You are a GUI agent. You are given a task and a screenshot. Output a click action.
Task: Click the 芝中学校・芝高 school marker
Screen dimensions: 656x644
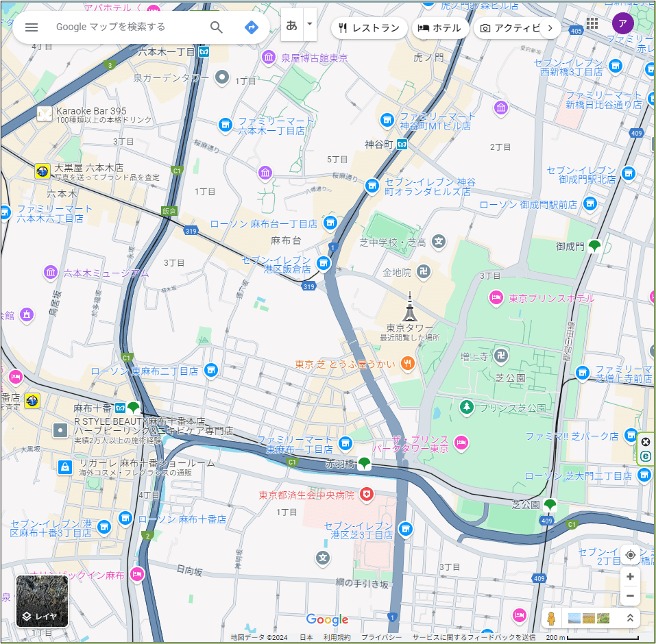coord(439,241)
